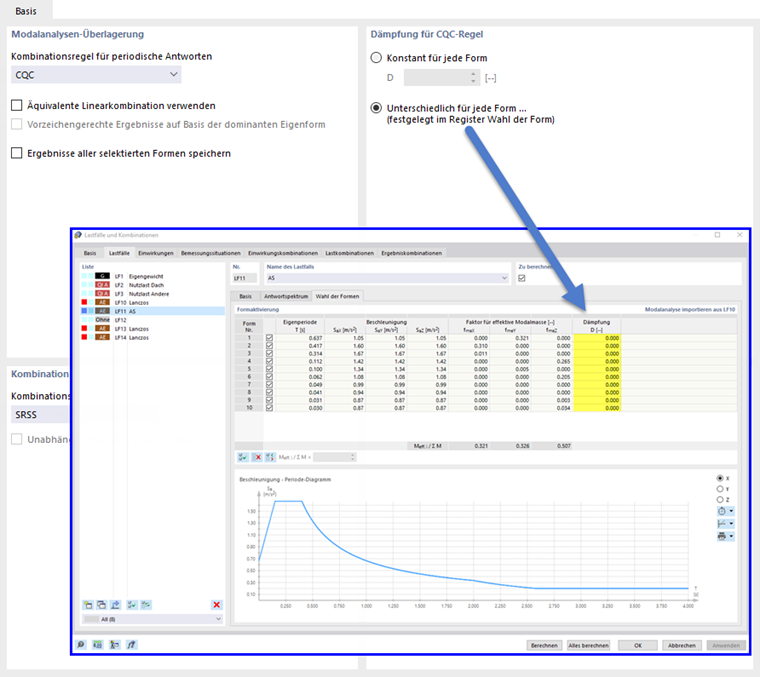Image resolution: width=760 pixels, height=677 pixels.
Task: Click the Abbrechen button
Action: tap(682, 646)
